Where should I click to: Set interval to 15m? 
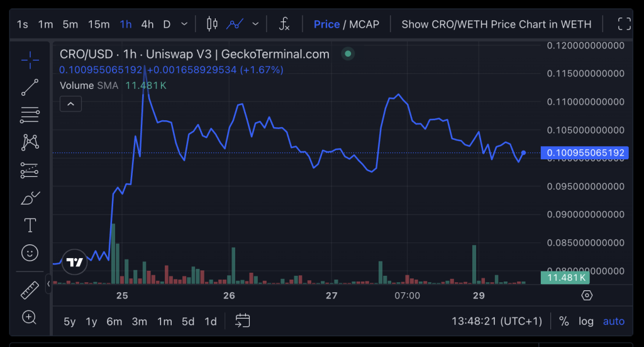click(x=99, y=25)
